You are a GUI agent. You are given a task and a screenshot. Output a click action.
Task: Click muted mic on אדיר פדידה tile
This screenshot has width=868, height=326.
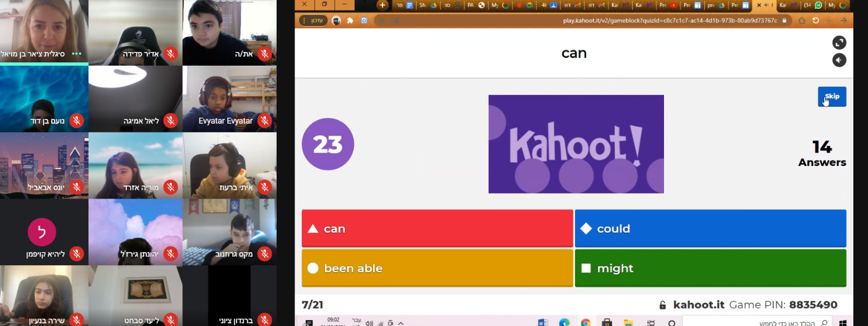click(x=171, y=54)
